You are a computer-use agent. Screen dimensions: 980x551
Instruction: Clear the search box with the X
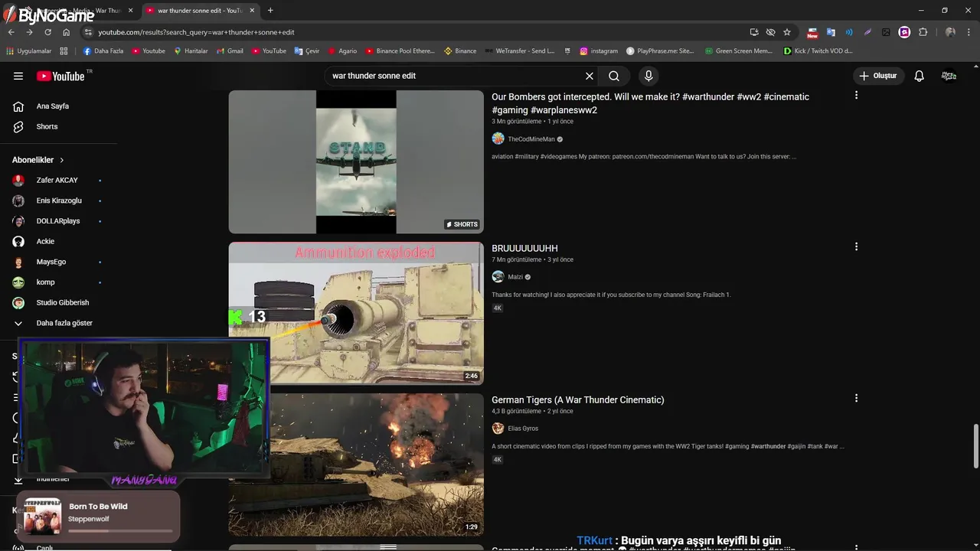click(590, 76)
